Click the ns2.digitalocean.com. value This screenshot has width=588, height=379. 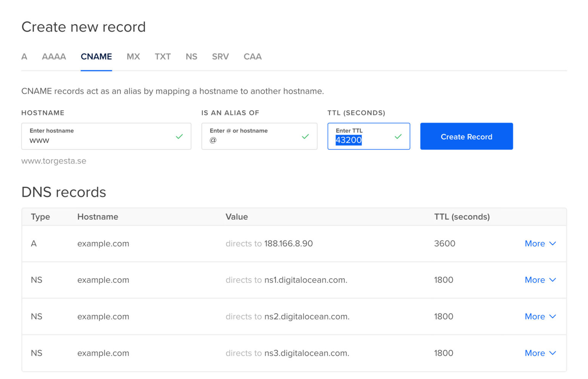pyautogui.click(x=307, y=317)
